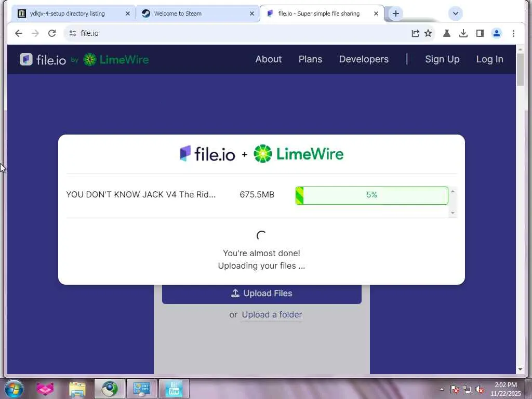Click the Upload a folder link
This screenshot has width=532, height=399.
pos(272,315)
